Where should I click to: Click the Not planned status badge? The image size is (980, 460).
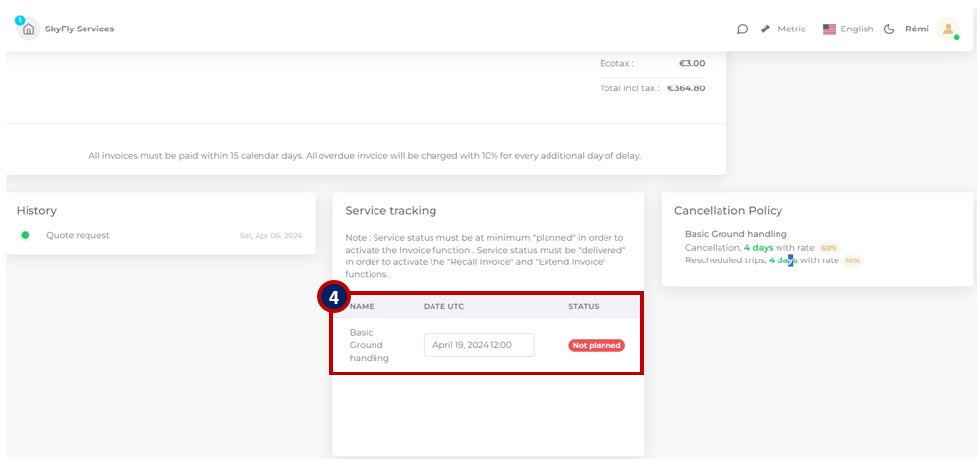597,345
